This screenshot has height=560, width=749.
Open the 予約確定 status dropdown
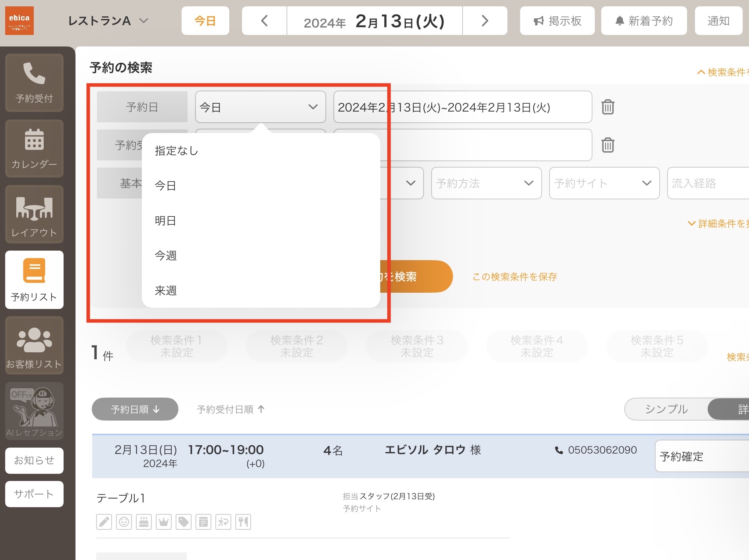(x=702, y=456)
